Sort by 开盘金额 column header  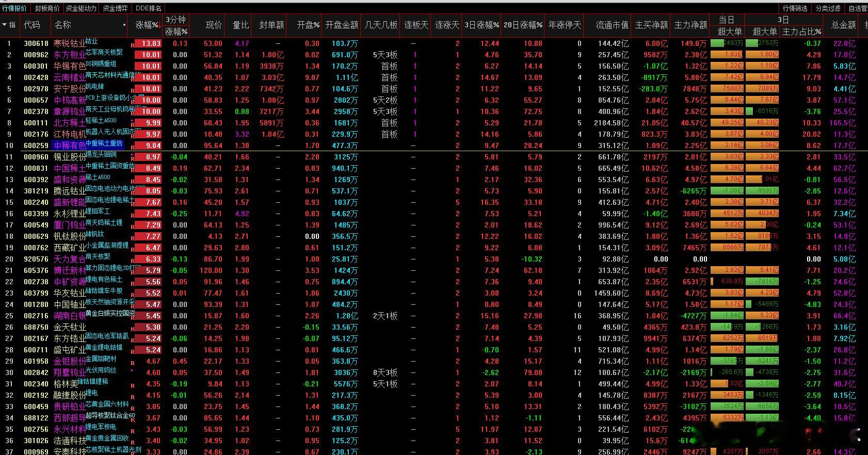(342, 25)
